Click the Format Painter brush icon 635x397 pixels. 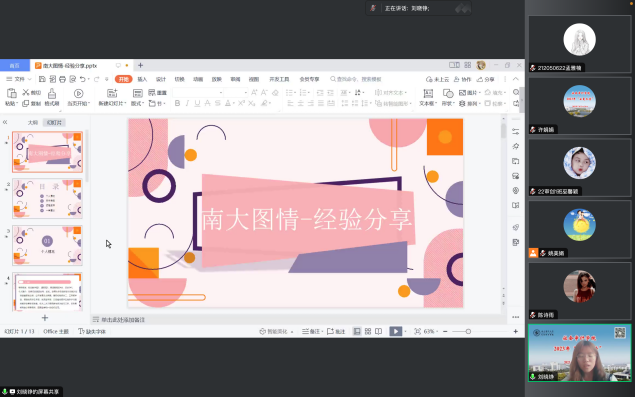point(52,94)
